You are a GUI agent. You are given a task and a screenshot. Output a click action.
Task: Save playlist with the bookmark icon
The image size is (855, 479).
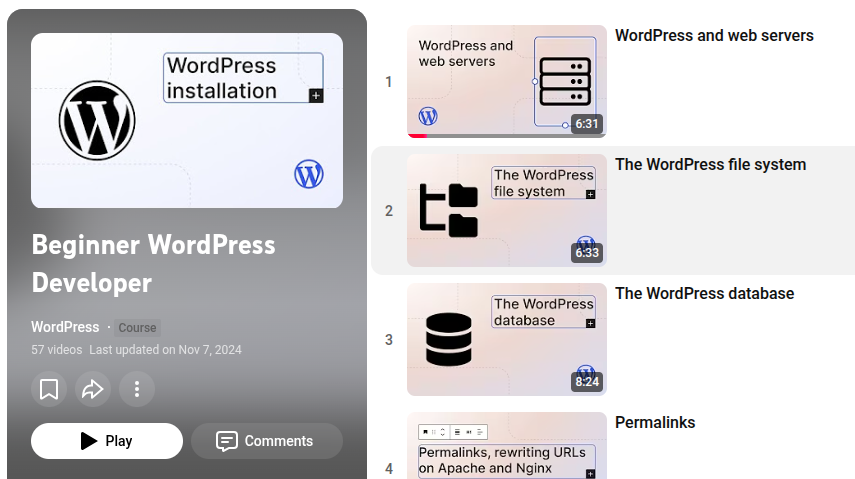(x=49, y=389)
